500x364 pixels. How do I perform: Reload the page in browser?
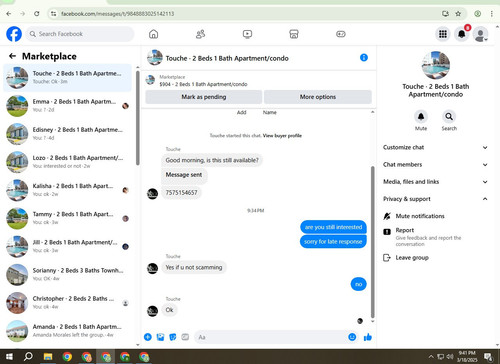click(x=37, y=14)
